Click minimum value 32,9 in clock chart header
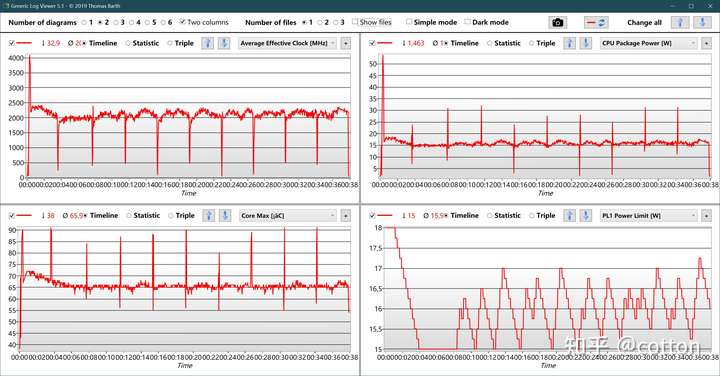 [53, 43]
